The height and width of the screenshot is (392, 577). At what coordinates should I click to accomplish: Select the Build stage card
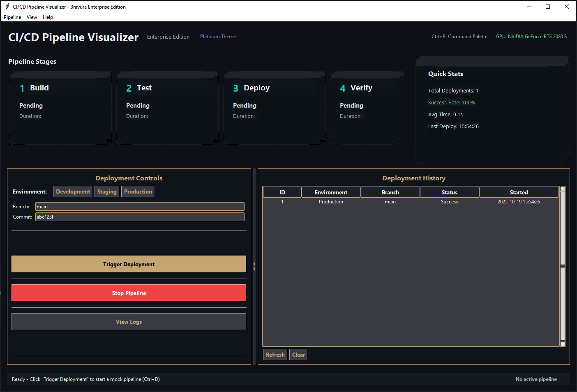[60, 108]
